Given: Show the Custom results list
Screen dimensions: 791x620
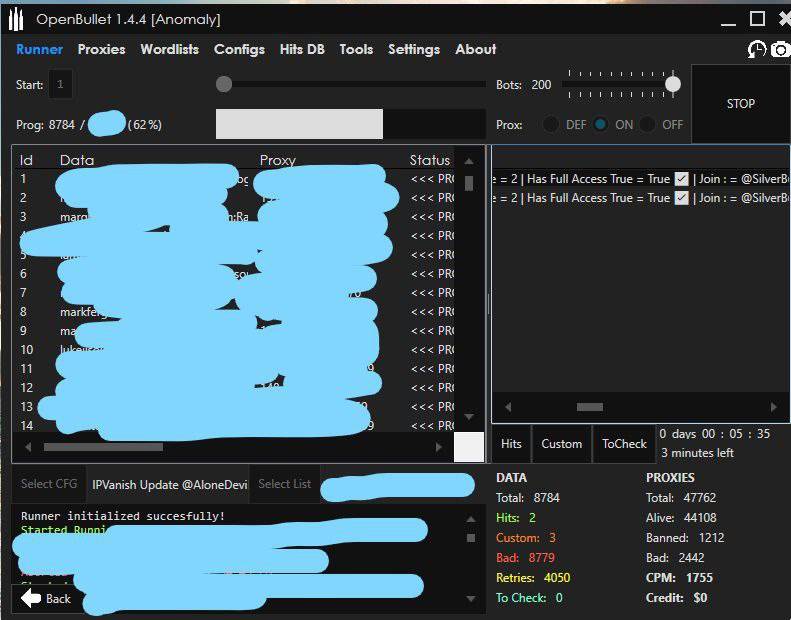Looking at the screenshot, I should (x=561, y=443).
